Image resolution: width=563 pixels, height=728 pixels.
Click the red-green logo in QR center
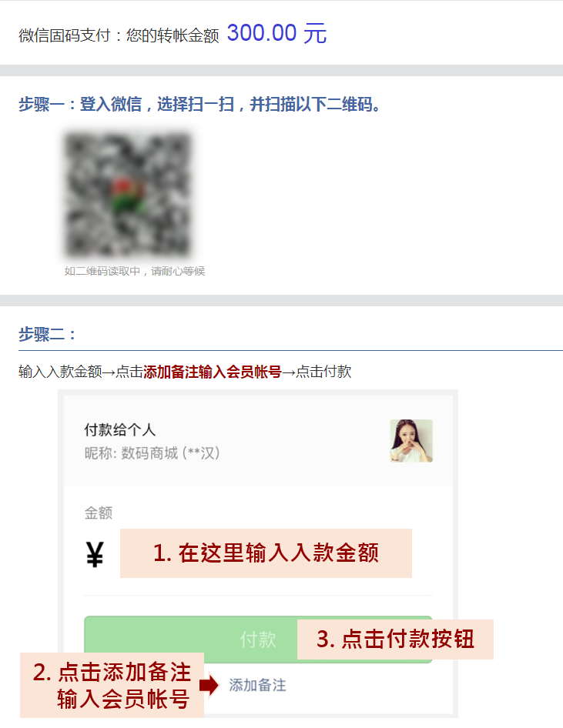pos(126,195)
